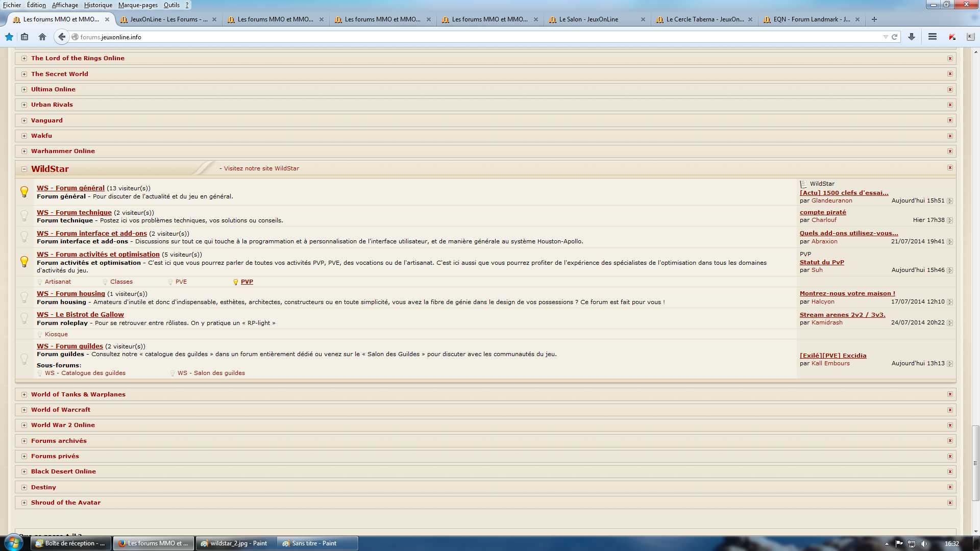Navigate back with the back arrow
The image size is (980, 551).
pos(62,37)
